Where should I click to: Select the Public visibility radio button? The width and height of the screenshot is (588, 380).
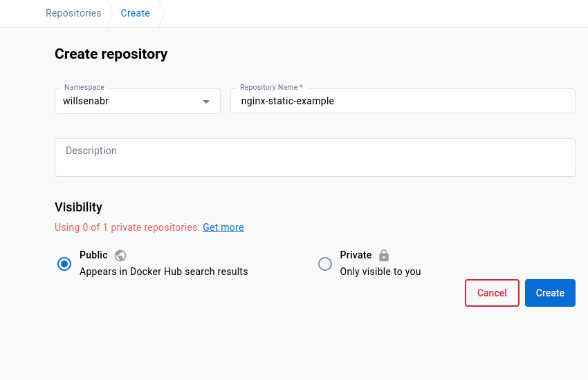coord(64,263)
